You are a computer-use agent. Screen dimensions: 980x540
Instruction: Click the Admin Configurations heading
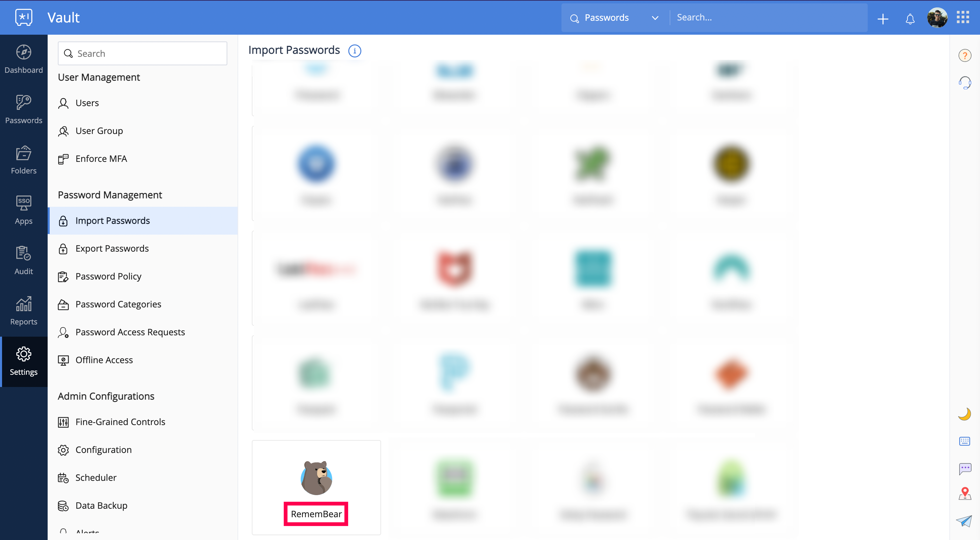pos(106,396)
